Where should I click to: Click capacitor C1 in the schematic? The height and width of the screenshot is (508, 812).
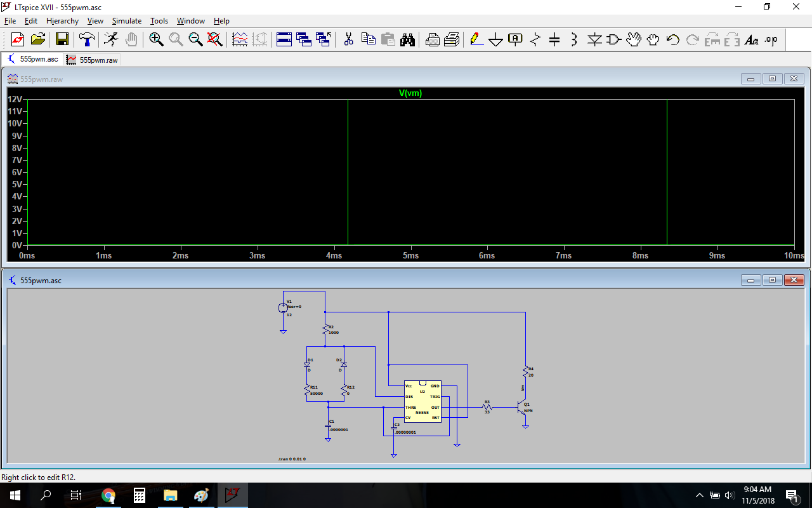[x=328, y=425]
